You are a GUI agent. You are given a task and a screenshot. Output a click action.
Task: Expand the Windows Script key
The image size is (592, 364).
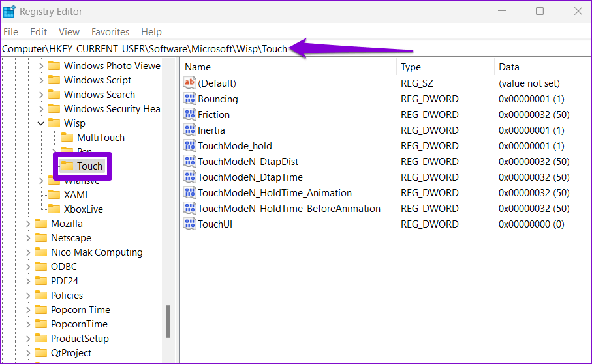point(41,80)
